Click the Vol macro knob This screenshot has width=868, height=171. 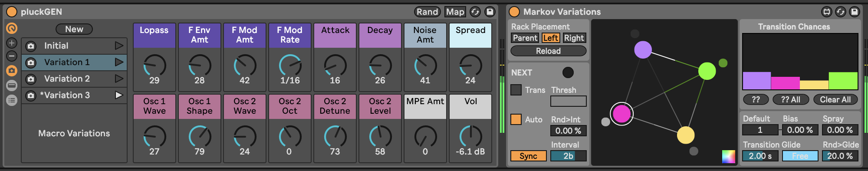pyautogui.click(x=470, y=137)
